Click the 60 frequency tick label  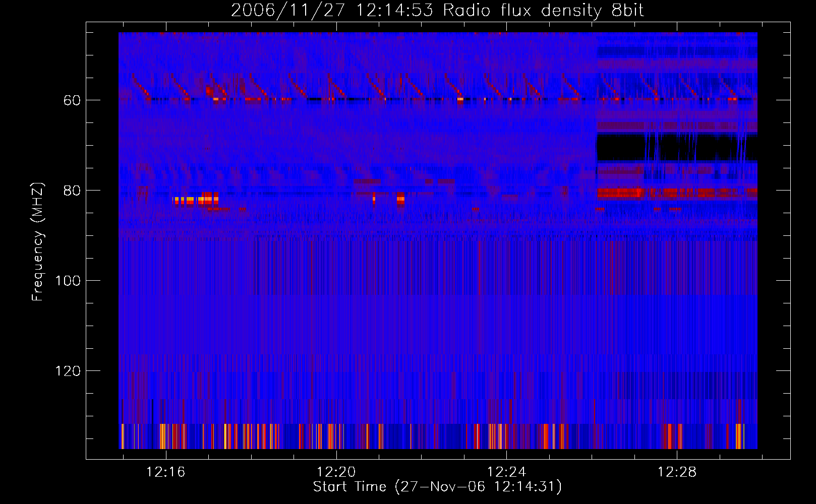tap(72, 100)
